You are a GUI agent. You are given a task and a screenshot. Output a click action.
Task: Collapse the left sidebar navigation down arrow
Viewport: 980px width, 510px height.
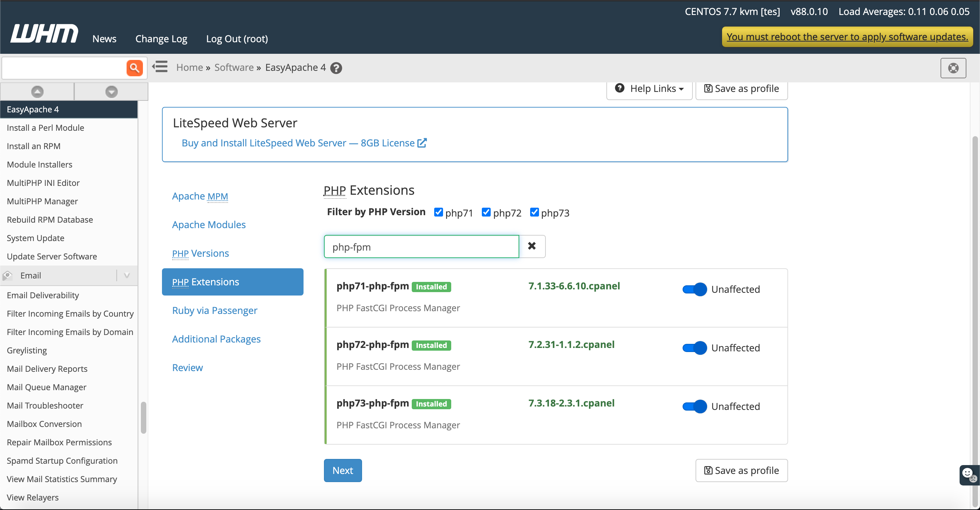coord(110,91)
